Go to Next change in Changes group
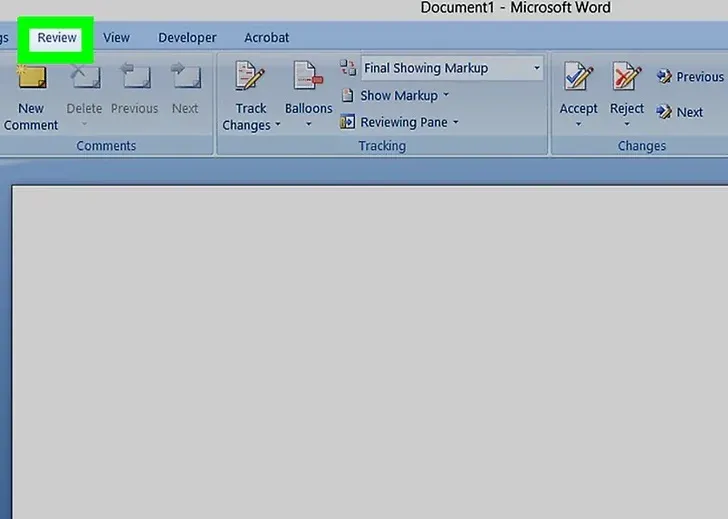The height and width of the screenshot is (519, 728). point(680,112)
